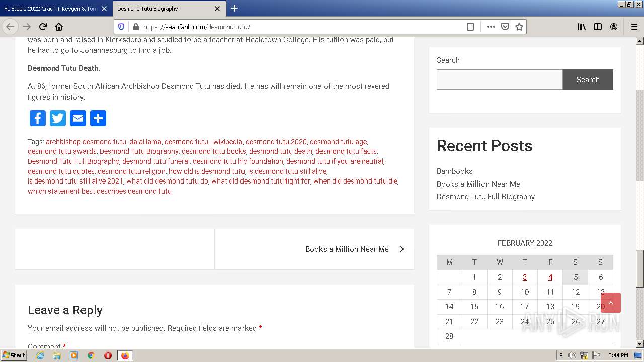Open the blue plus Share icon
The height and width of the screenshot is (362, 644).
pyautogui.click(x=98, y=118)
